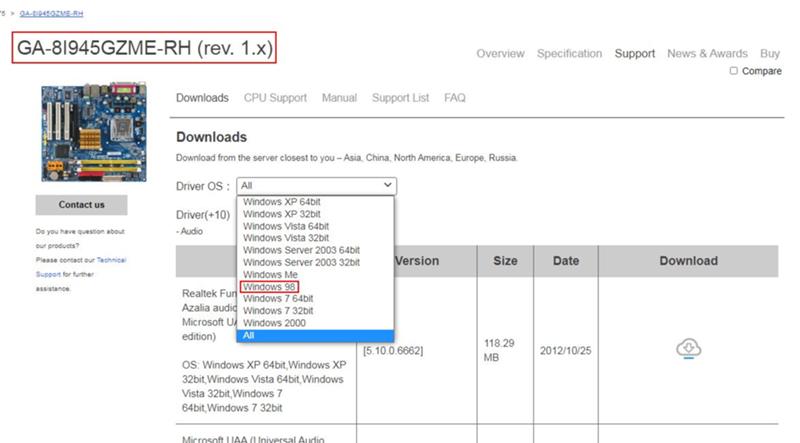Switch to the Support tab
The width and height of the screenshot is (800, 443).
pyautogui.click(x=635, y=54)
